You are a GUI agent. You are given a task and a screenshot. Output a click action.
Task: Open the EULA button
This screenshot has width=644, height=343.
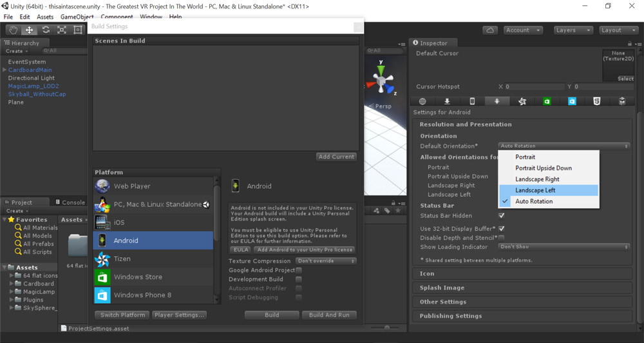[241, 250]
